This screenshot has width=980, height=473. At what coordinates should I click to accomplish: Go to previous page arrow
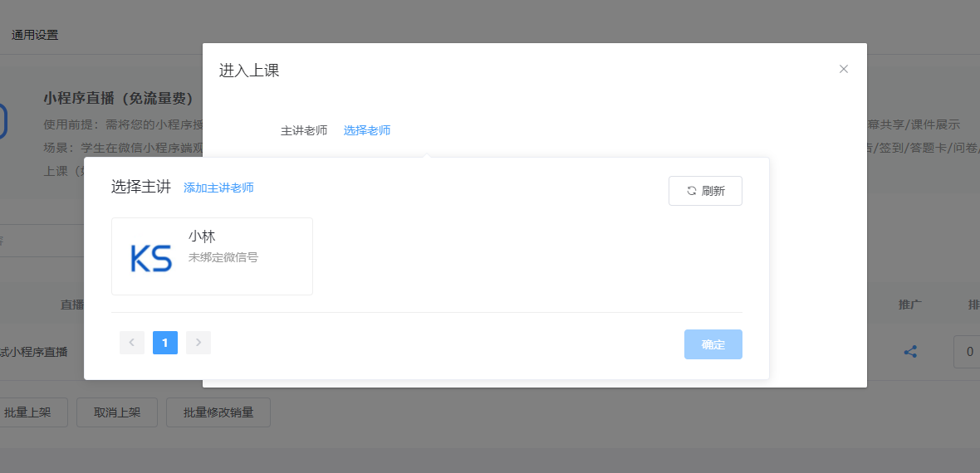[x=132, y=343]
